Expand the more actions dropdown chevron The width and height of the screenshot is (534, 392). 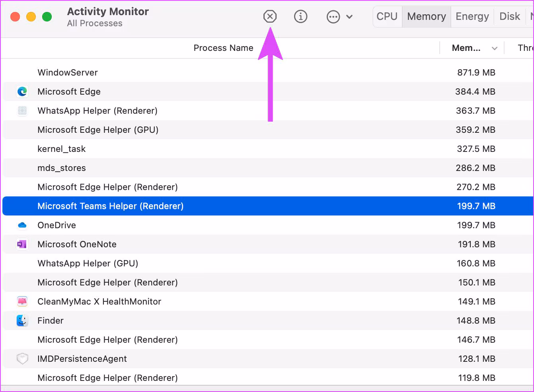pos(349,17)
